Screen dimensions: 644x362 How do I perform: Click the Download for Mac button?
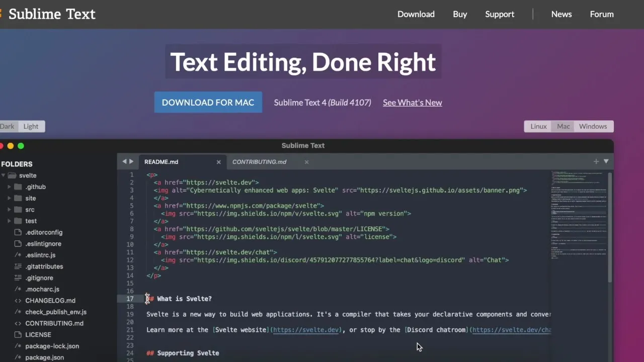[208, 102]
